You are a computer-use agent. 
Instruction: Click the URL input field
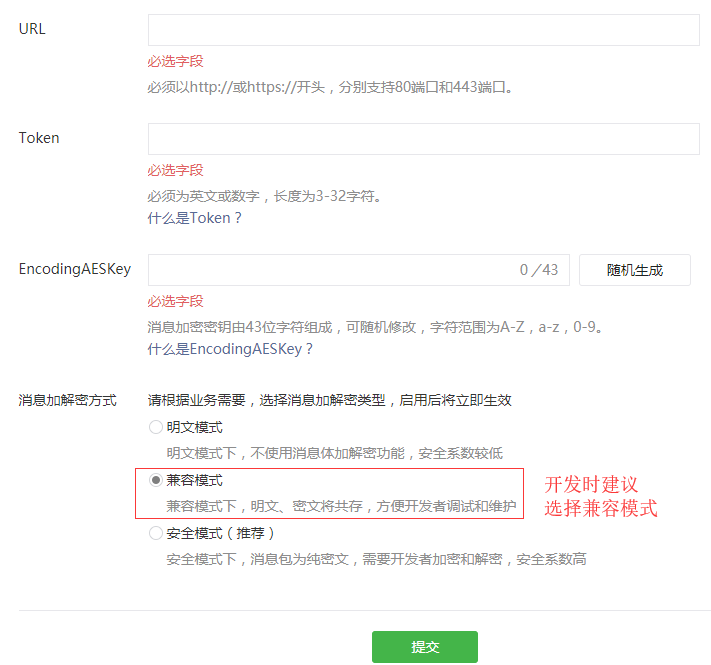click(423, 30)
